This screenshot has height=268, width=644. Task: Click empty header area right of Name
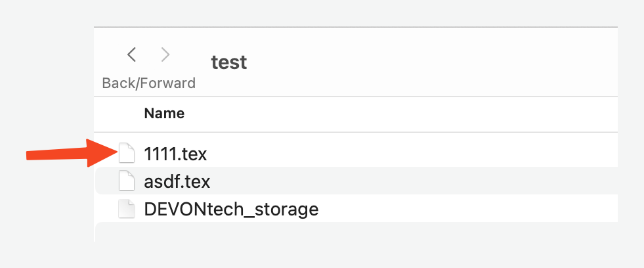tap(394, 113)
